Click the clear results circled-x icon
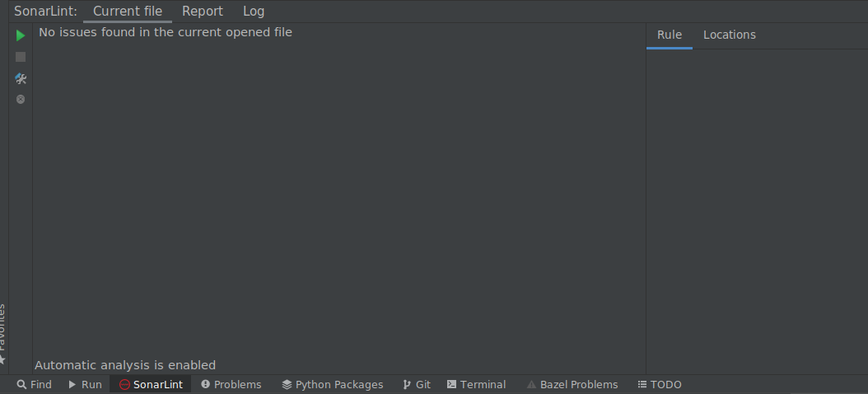This screenshot has width=868, height=394. pos(21,99)
